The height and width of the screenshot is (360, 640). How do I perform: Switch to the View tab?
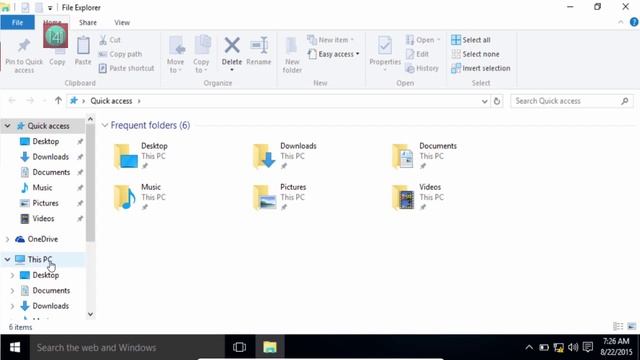point(122,23)
